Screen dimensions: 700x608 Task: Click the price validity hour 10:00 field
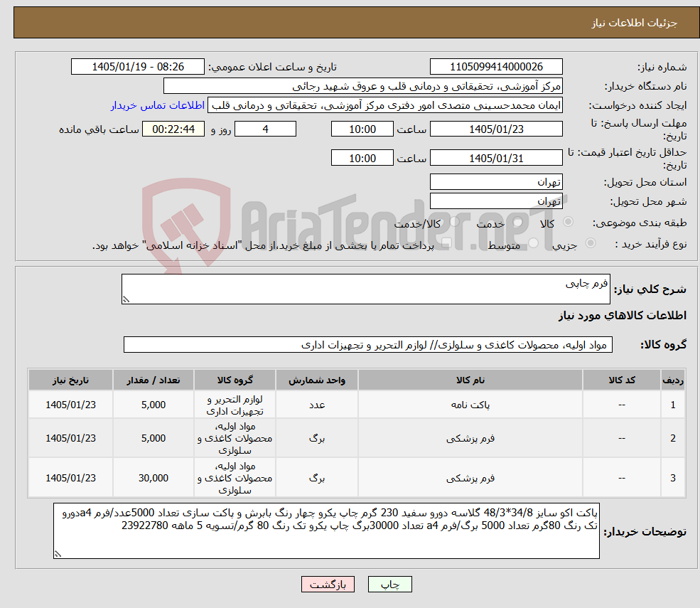pos(362,158)
